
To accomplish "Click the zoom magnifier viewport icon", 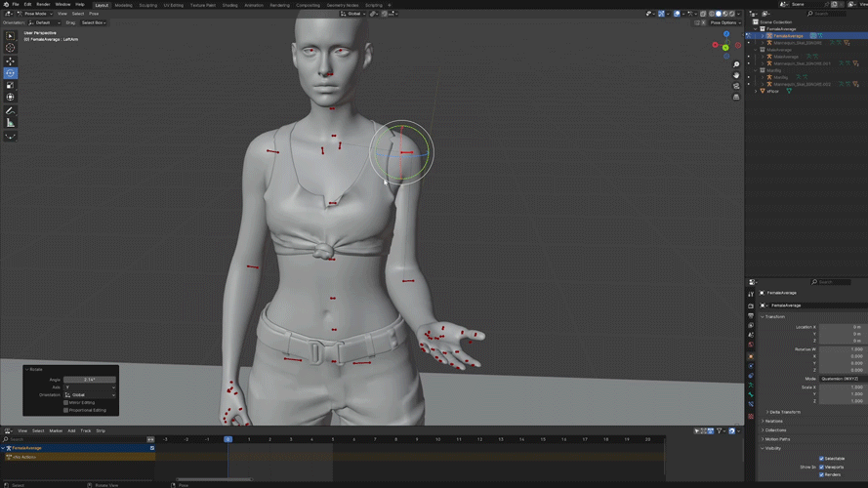I will (x=736, y=64).
